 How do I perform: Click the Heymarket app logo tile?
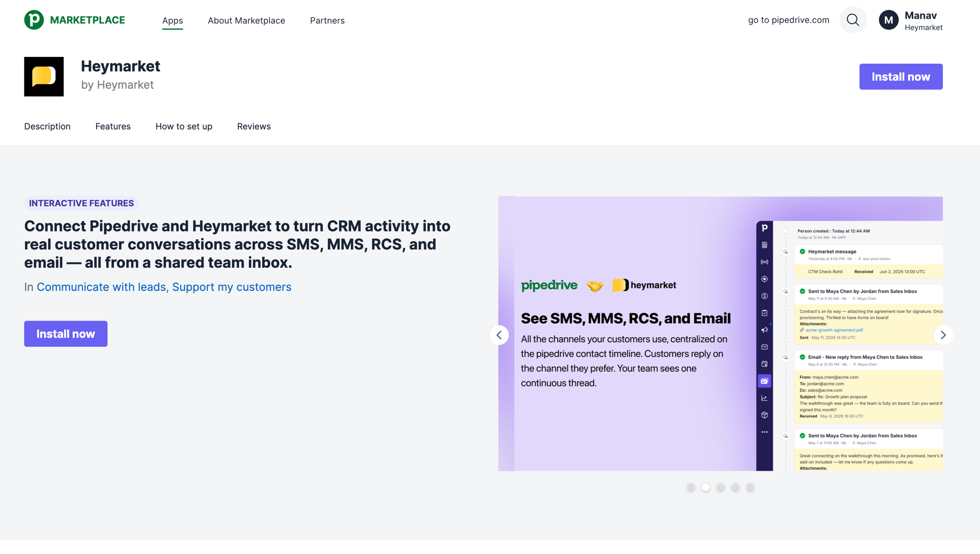tap(44, 76)
